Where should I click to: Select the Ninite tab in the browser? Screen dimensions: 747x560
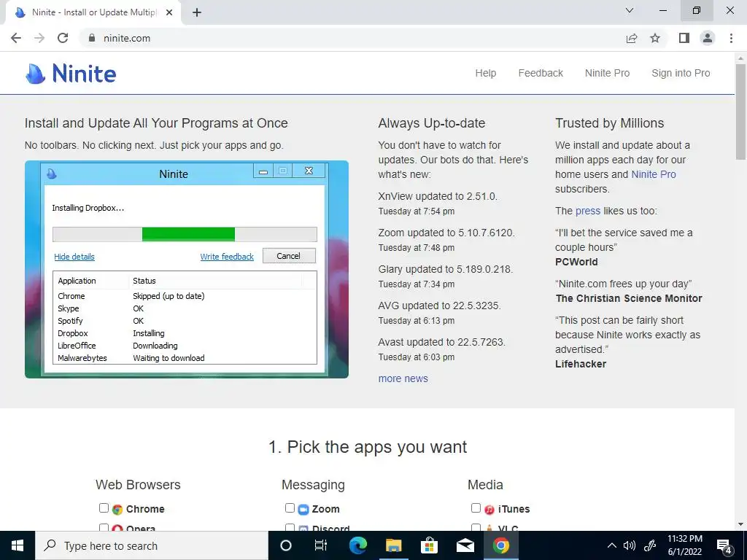click(x=93, y=13)
